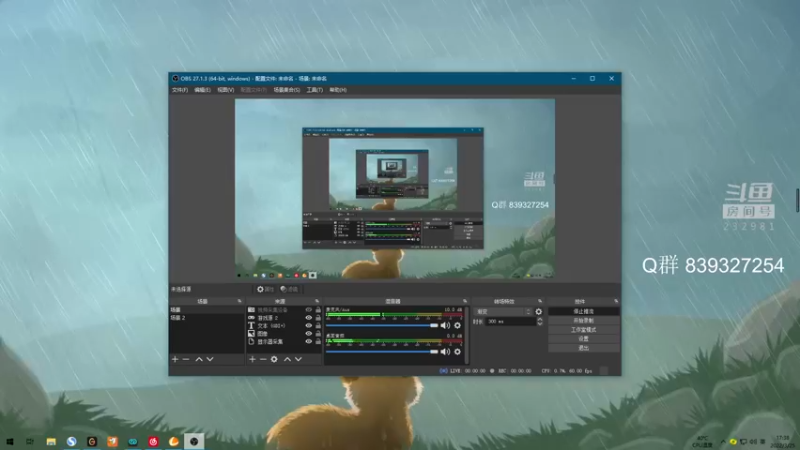This screenshot has height=450, width=800.
Task: Open transition properties gear icon
Action: tap(539, 312)
